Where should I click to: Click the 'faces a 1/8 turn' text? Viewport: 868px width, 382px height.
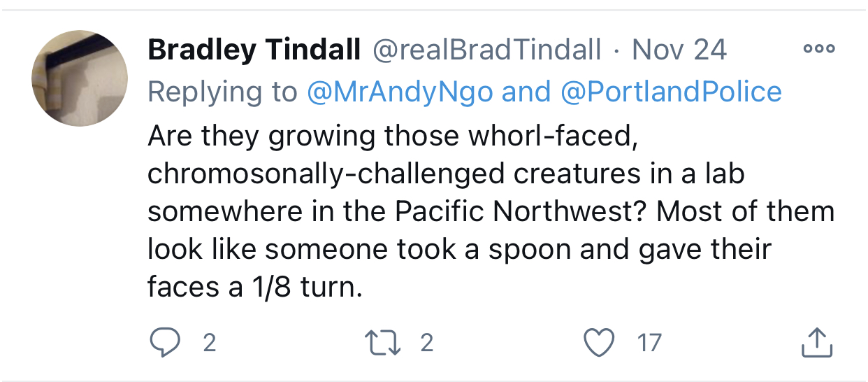coord(255,287)
